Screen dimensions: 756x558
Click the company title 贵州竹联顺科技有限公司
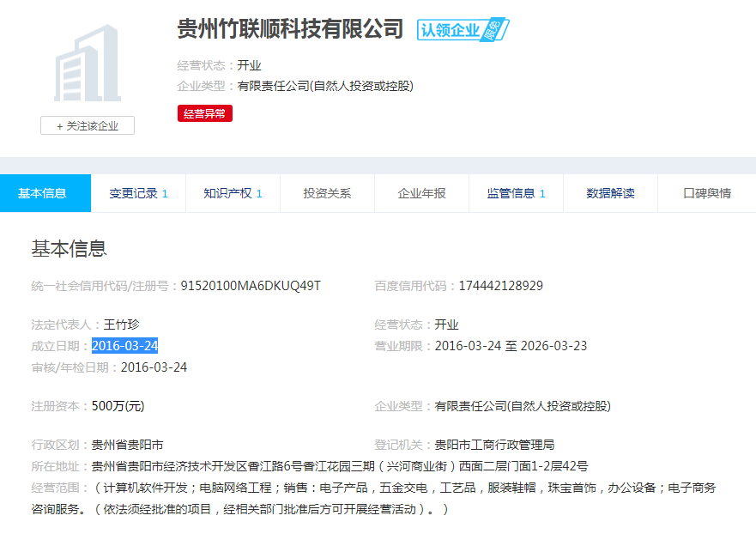pyautogui.click(x=290, y=29)
